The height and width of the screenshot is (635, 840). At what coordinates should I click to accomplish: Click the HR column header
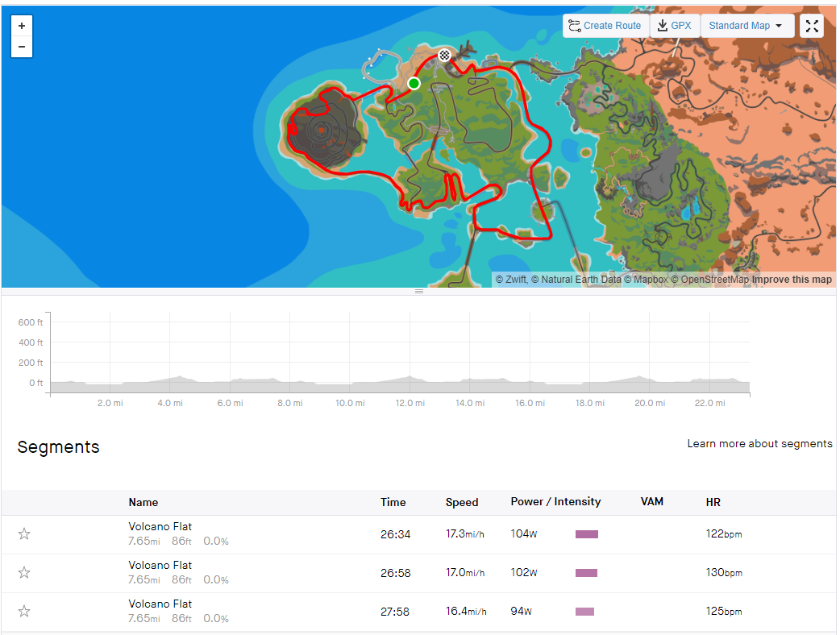pos(713,502)
